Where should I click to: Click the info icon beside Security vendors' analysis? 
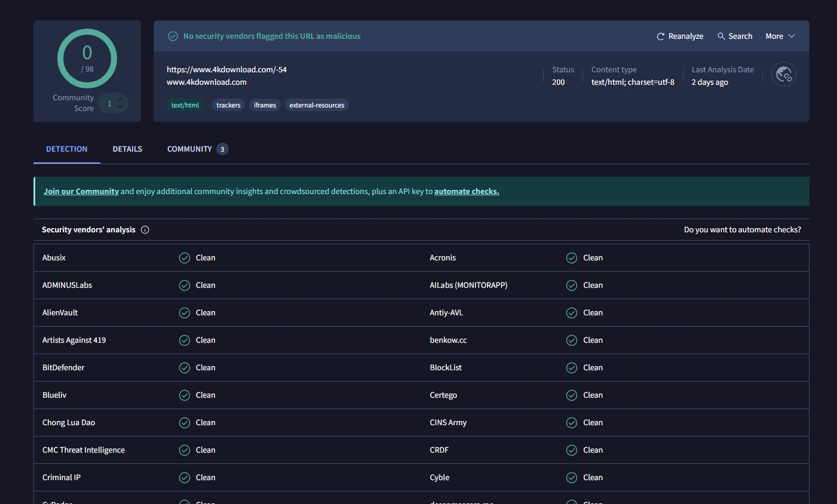[145, 230]
